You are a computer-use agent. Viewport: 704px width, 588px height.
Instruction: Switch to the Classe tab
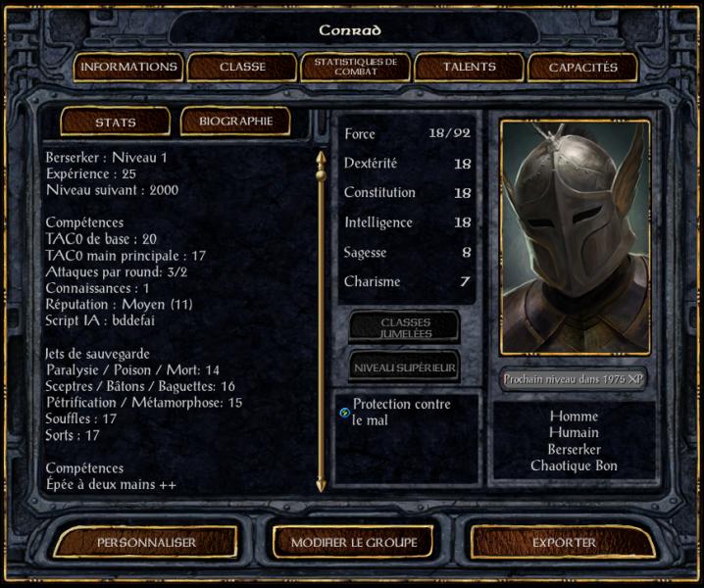[x=242, y=67]
